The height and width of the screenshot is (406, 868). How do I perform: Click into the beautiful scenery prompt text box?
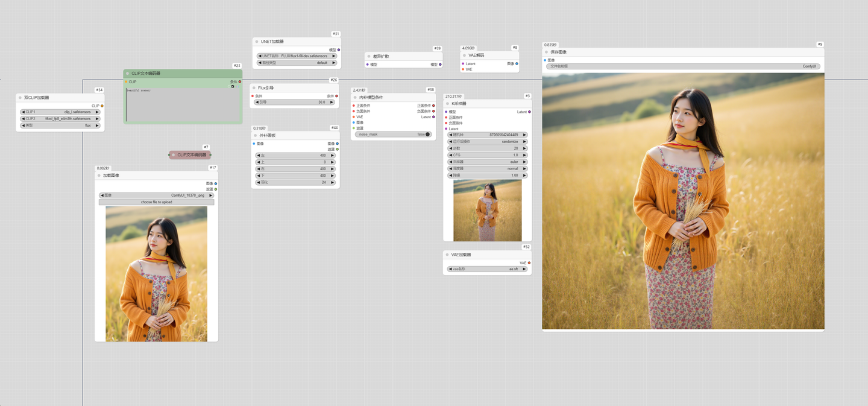click(183, 105)
